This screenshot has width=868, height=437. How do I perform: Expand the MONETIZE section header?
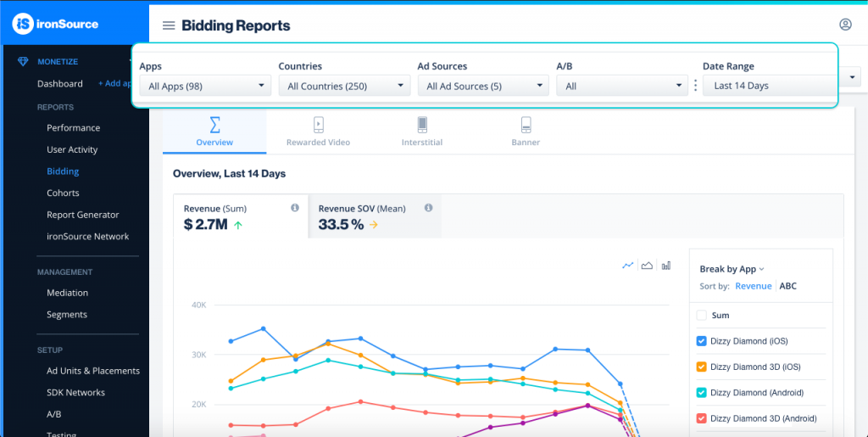coord(58,61)
